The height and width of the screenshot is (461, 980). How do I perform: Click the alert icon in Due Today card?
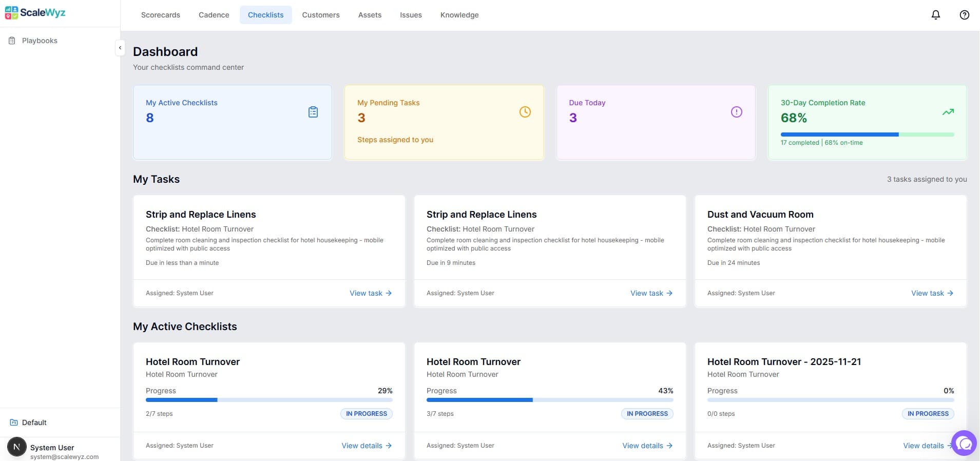coord(737,112)
